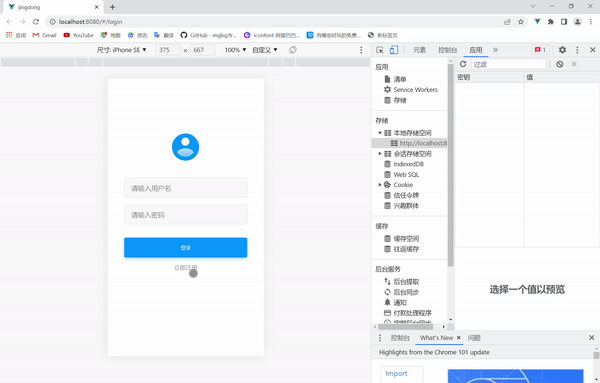This screenshot has height=383, width=600.
Task: Clear all storage entries icon
Action: pos(559,64)
